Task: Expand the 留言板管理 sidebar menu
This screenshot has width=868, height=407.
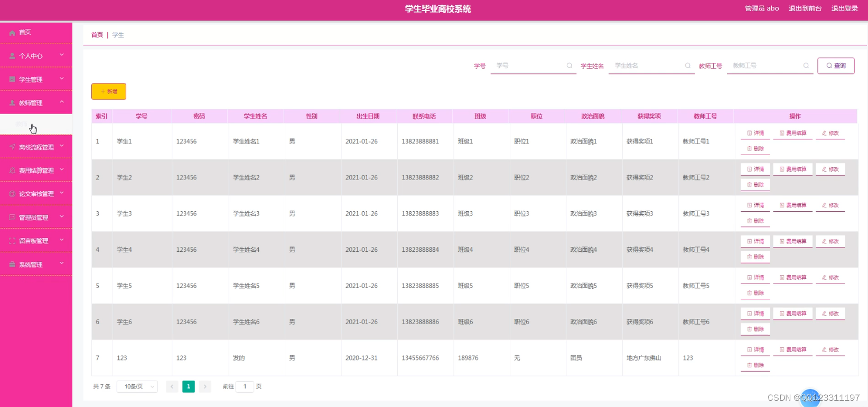Action: pos(36,241)
